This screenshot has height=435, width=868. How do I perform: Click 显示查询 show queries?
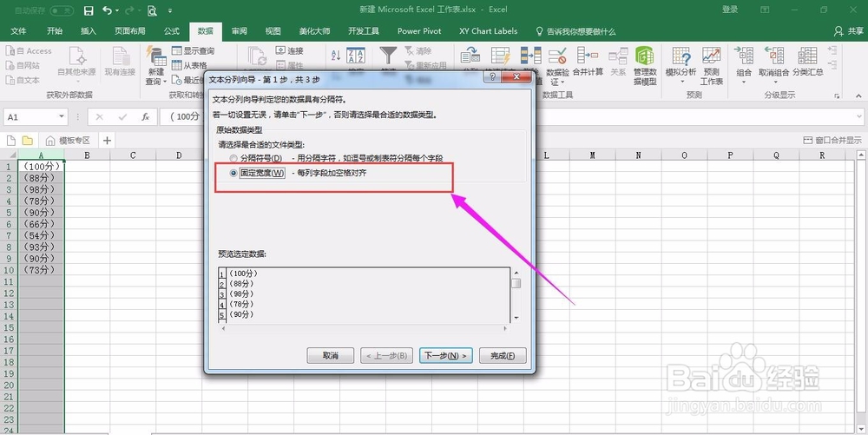pyautogui.click(x=194, y=51)
